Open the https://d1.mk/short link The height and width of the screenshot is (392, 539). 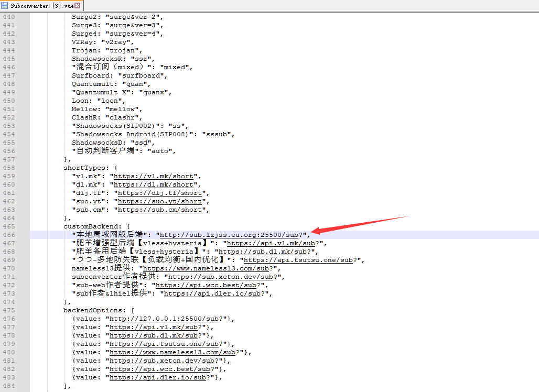coord(153,185)
